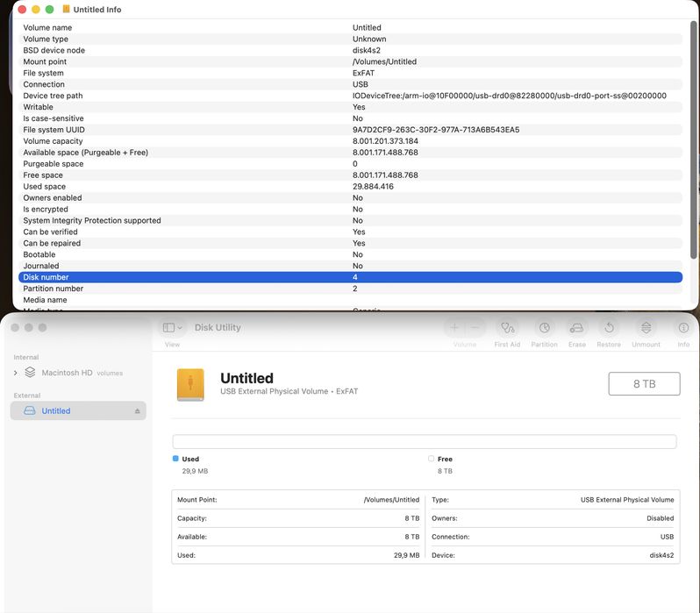The image size is (700, 613).
Task: Select the File system UUID row
Action: 351,130
